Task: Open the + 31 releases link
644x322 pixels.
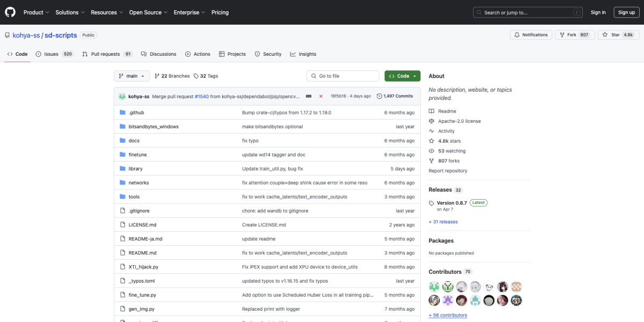Action: [443, 222]
